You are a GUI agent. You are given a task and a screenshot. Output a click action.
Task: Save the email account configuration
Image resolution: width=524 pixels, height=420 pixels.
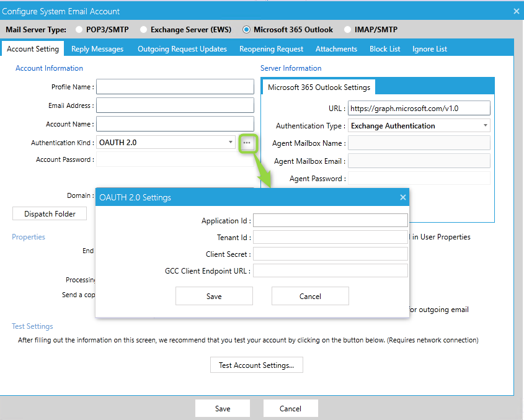click(x=223, y=408)
